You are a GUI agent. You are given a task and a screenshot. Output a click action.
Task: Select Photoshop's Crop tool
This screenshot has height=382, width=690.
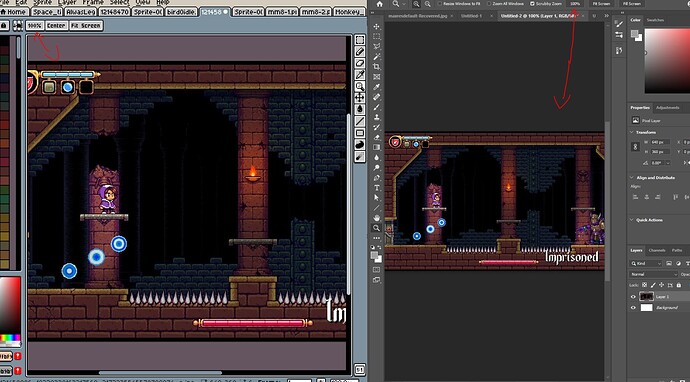coord(376,67)
